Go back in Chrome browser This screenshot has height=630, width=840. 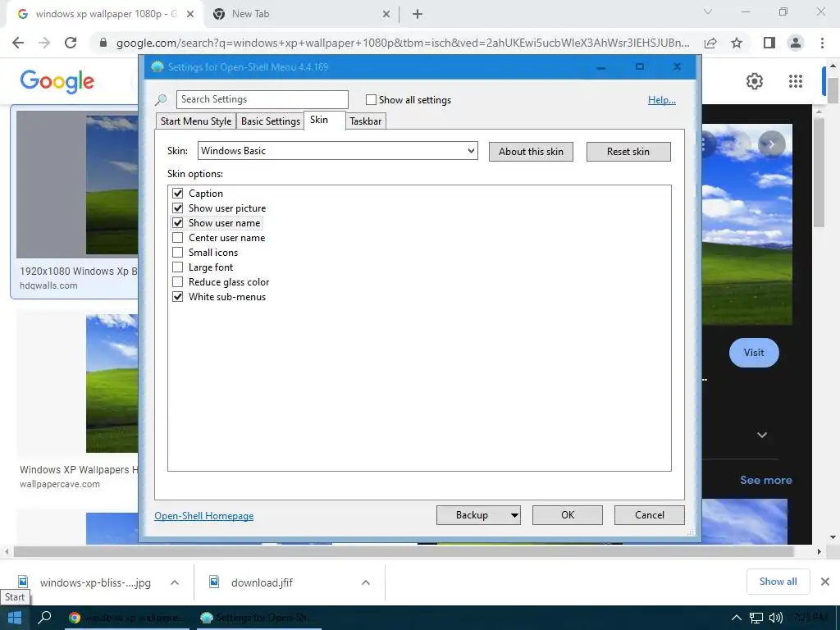[18, 43]
